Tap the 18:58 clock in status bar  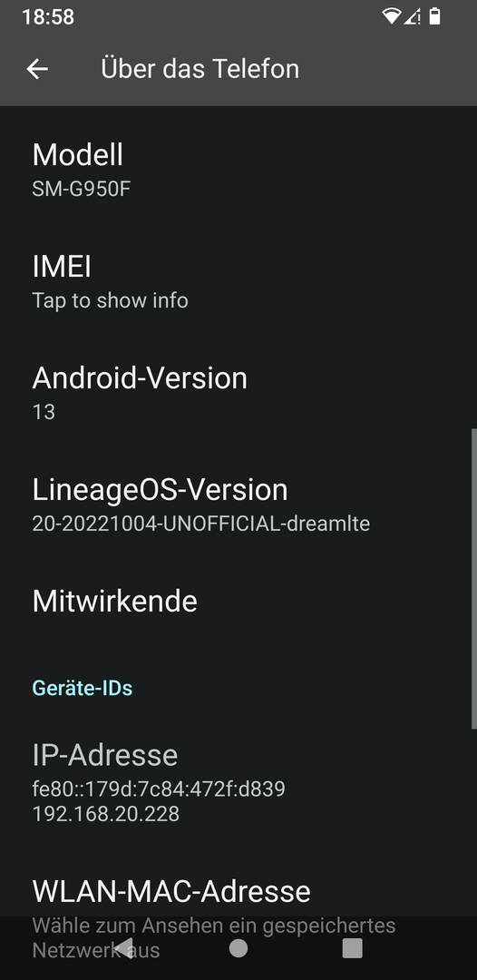48,17
